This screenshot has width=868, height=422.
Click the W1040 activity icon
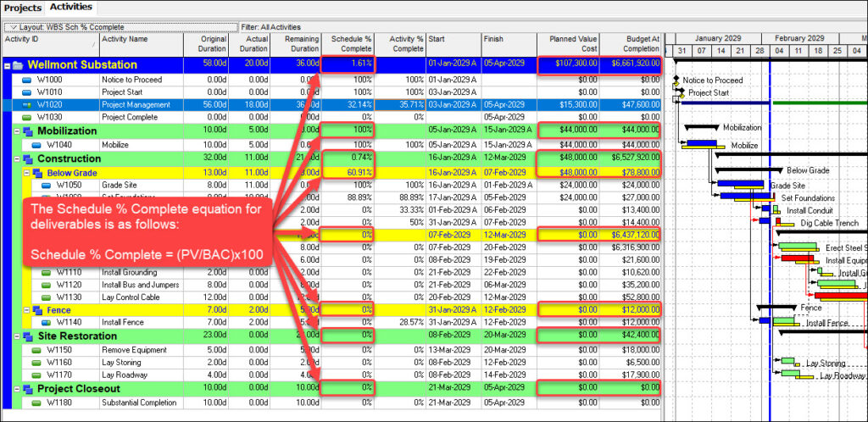36,146
